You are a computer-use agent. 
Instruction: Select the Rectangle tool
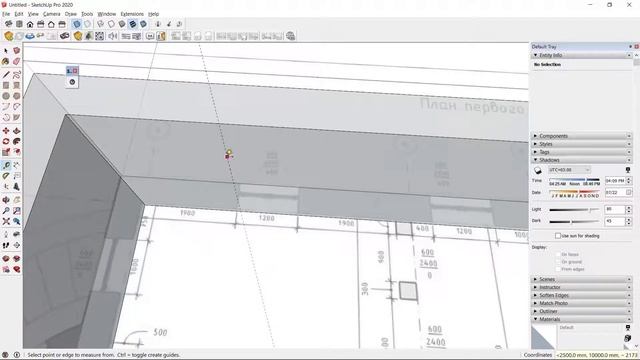point(6,85)
